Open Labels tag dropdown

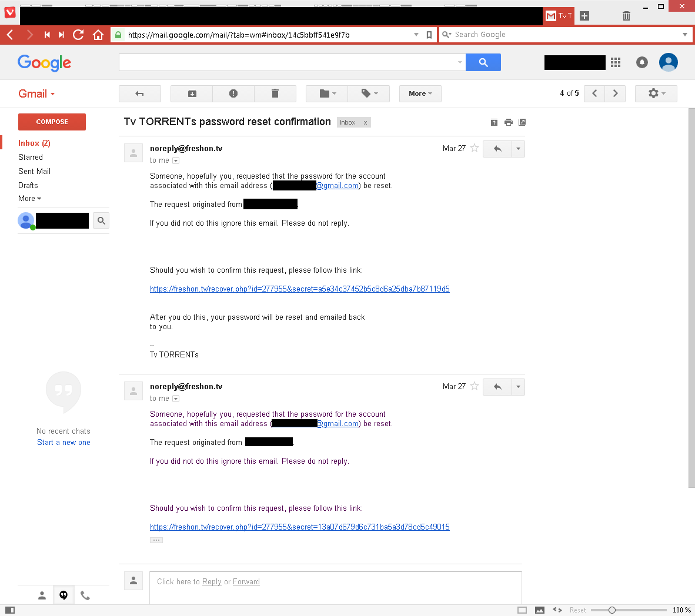[x=369, y=93]
